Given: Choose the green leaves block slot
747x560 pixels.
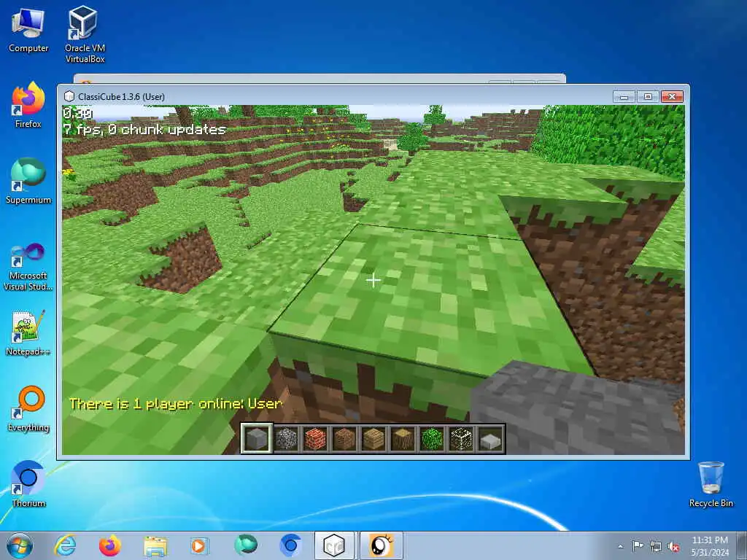Looking at the screenshot, I should tap(432, 438).
